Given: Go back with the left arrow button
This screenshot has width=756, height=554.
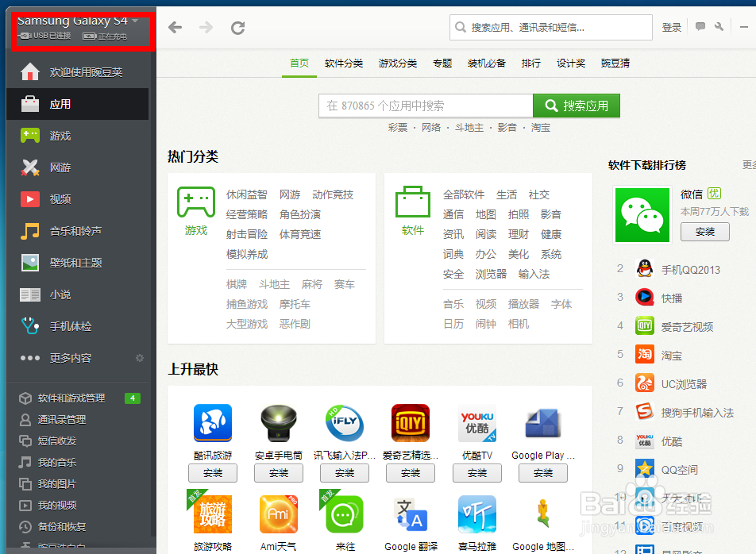Looking at the screenshot, I should (x=175, y=28).
